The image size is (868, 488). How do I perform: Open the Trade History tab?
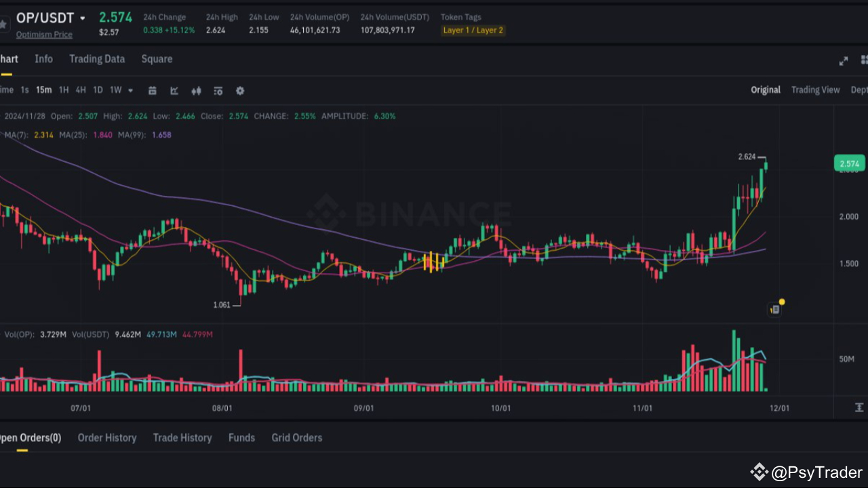click(182, 438)
